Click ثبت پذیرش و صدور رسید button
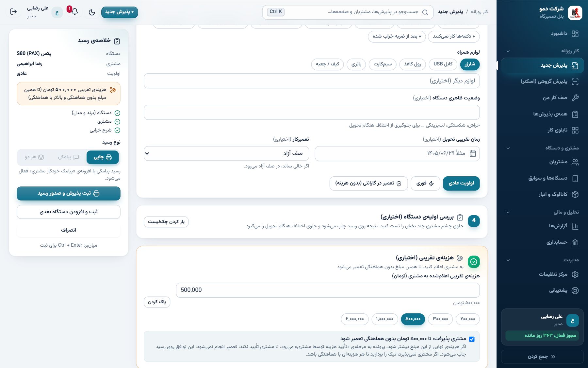Image resolution: width=588 pixels, height=368 pixels. (x=69, y=193)
